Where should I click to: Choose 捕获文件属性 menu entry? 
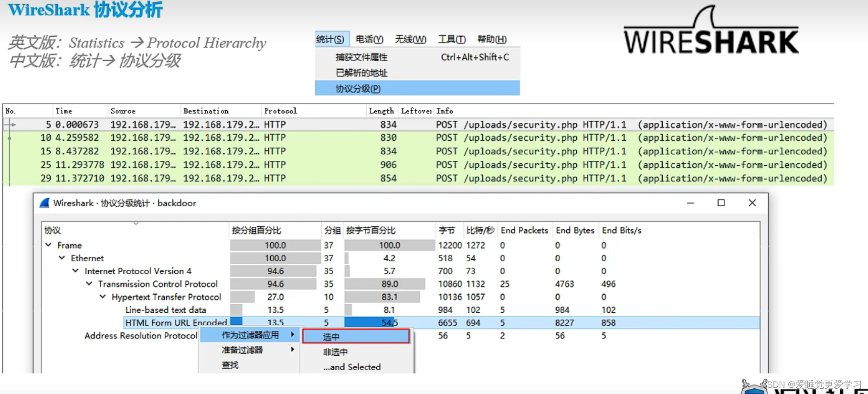coord(417,57)
